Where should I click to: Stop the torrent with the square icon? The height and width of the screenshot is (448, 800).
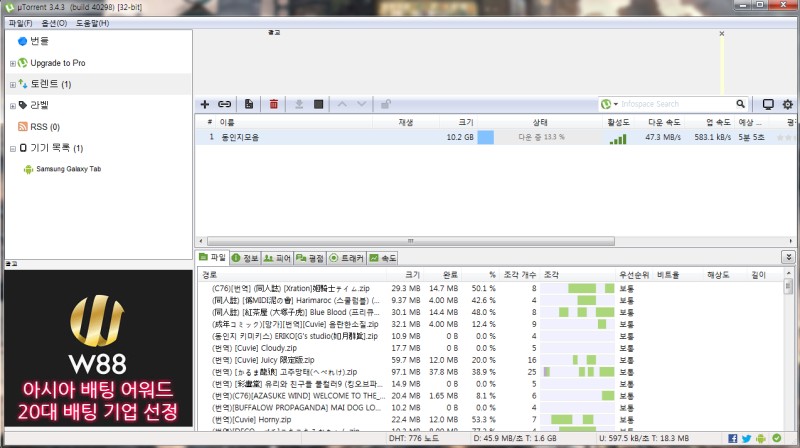(319, 104)
